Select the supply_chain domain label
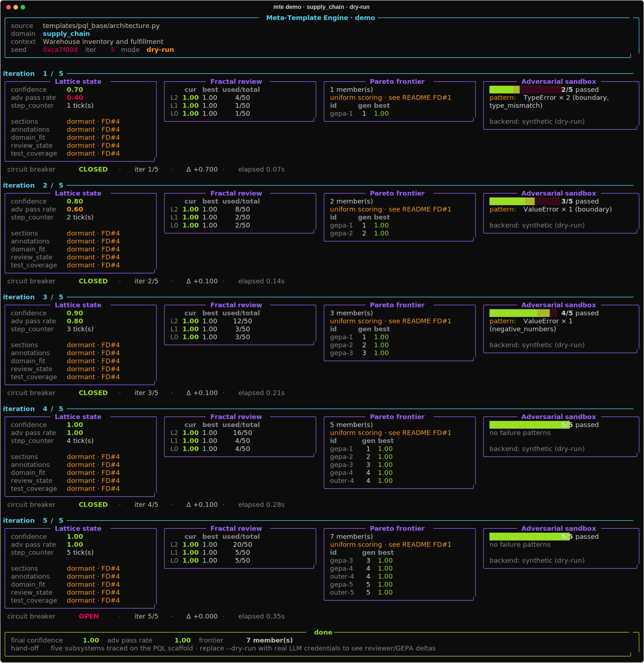Image resolution: width=644 pixels, height=663 pixels. (x=66, y=34)
